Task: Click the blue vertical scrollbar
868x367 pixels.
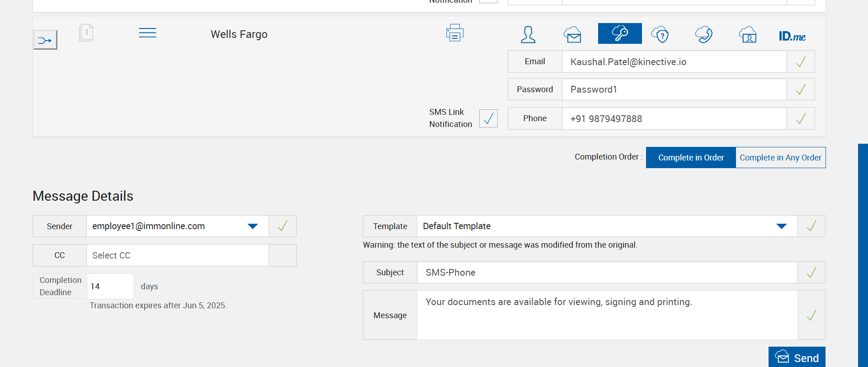Action: [x=863, y=253]
